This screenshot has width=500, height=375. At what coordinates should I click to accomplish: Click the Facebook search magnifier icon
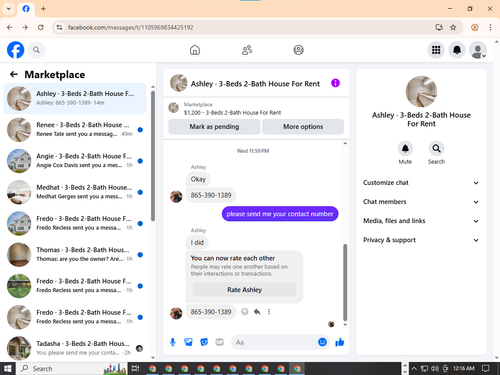36,50
